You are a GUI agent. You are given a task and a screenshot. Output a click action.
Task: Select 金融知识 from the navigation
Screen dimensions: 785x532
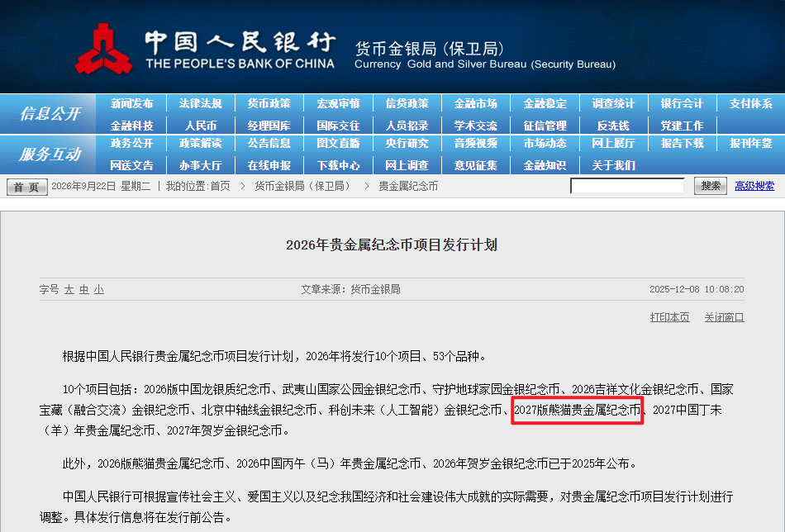pyautogui.click(x=545, y=165)
